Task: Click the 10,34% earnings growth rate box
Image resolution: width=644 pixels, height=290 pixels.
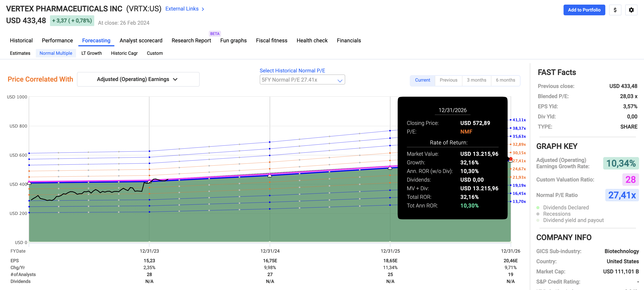Action: point(621,163)
